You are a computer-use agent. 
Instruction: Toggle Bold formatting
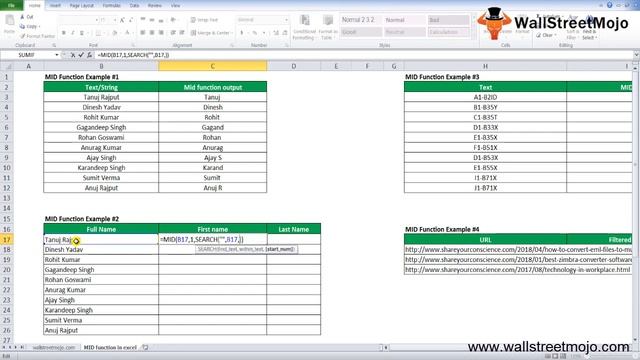(x=64, y=33)
